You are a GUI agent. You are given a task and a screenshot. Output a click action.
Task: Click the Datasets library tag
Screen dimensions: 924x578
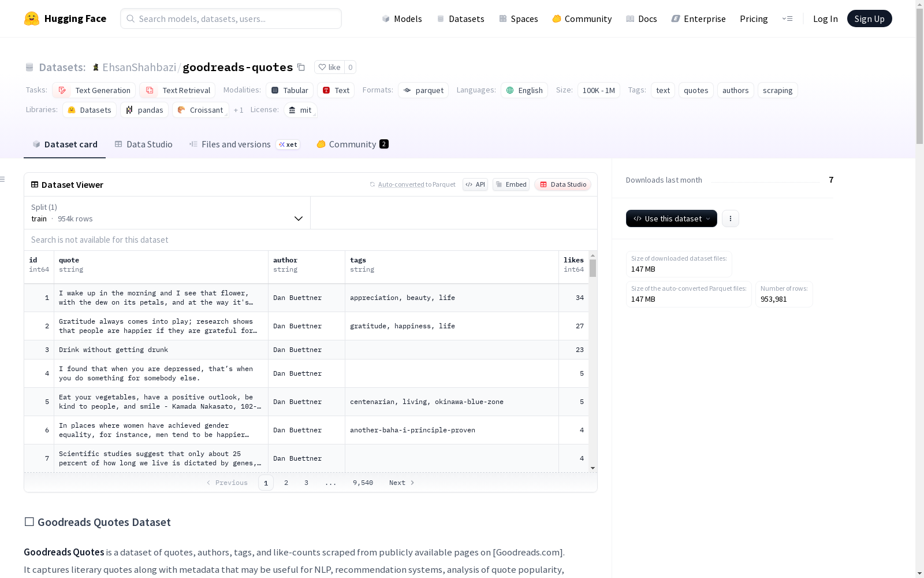coord(90,110)
